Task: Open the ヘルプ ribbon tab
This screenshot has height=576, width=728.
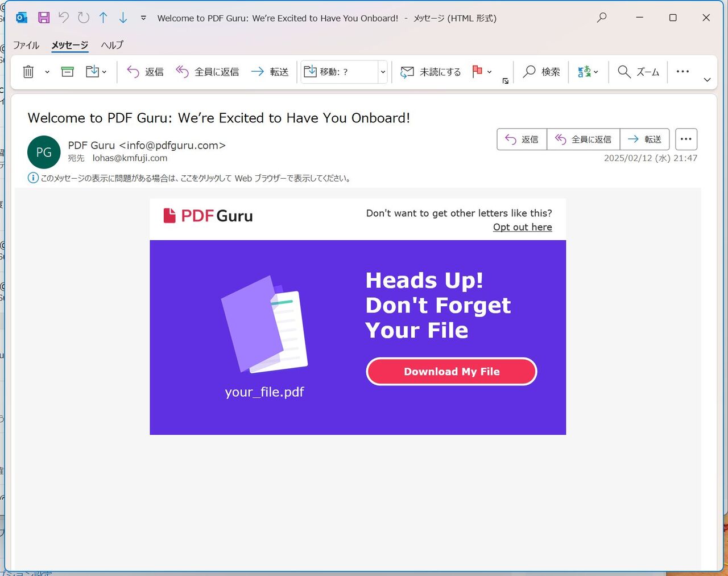Action: [112, 45]
